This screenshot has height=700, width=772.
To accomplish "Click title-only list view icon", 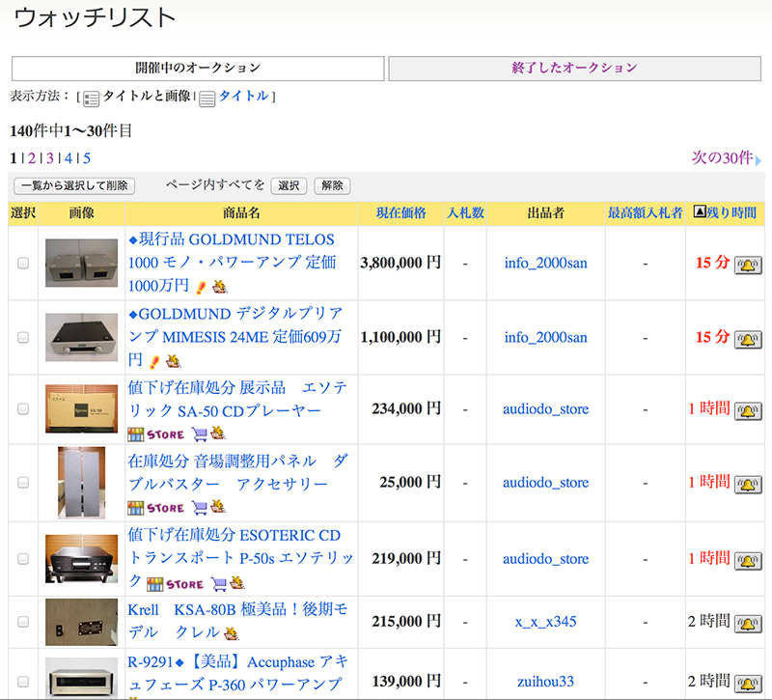I will [207, 98].
